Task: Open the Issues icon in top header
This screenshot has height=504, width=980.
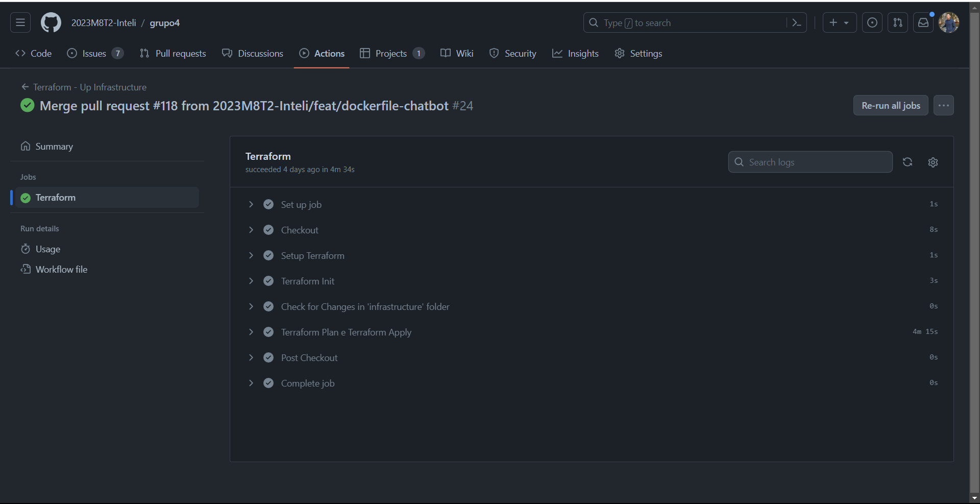Action: (872, 22)
